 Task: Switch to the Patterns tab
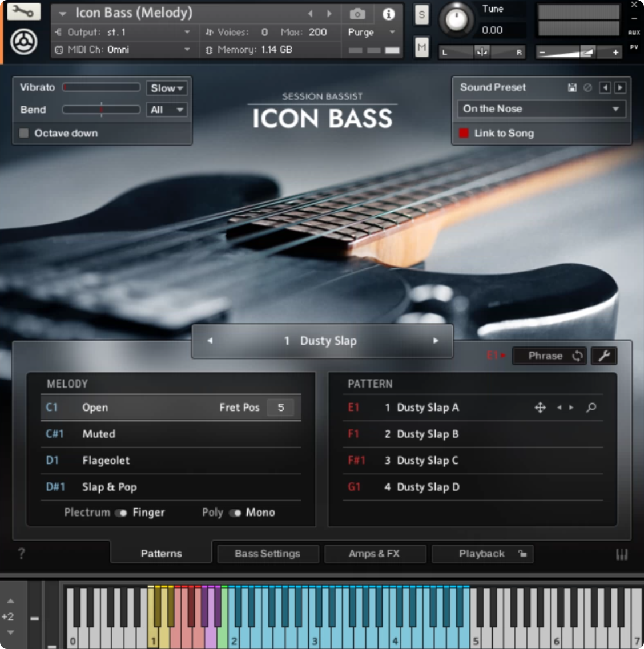pyautogui.click(x=161, y=554)
